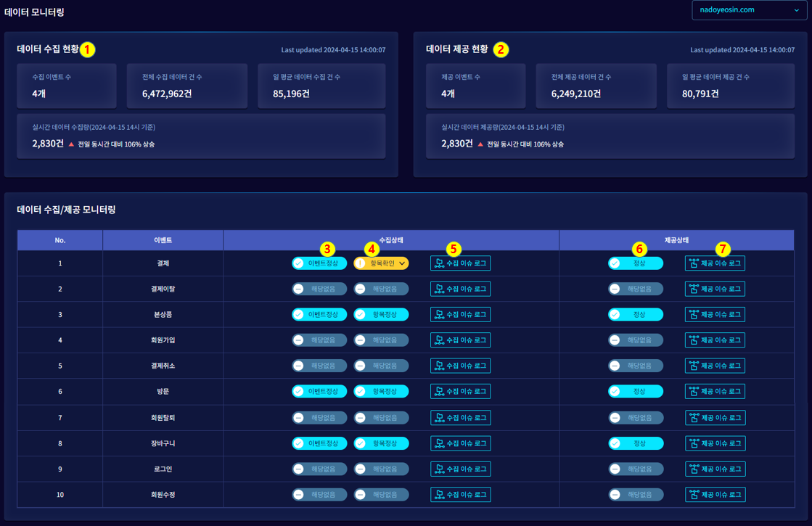
Task: Click the 이벤트정상 status pill in 방문 row
Action: (319, 391)
